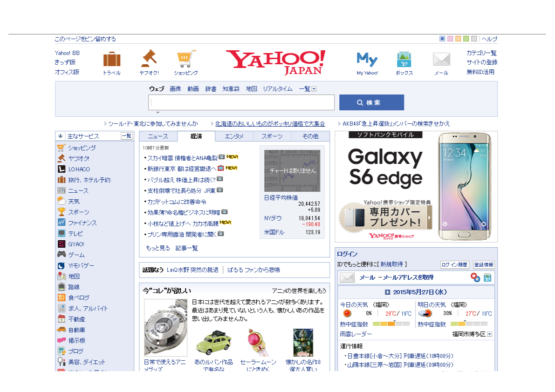
Task: Select the pink theme color swatch
Action: (450, 39)
